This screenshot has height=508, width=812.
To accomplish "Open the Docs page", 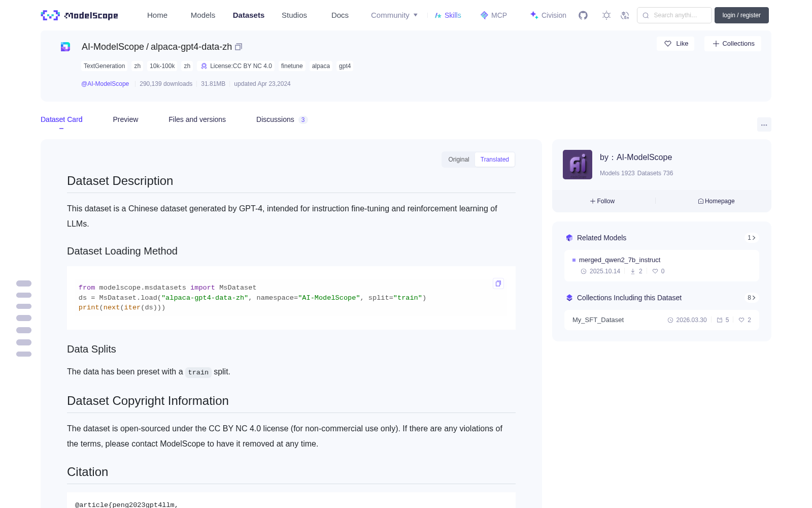I will coord(340,15).
